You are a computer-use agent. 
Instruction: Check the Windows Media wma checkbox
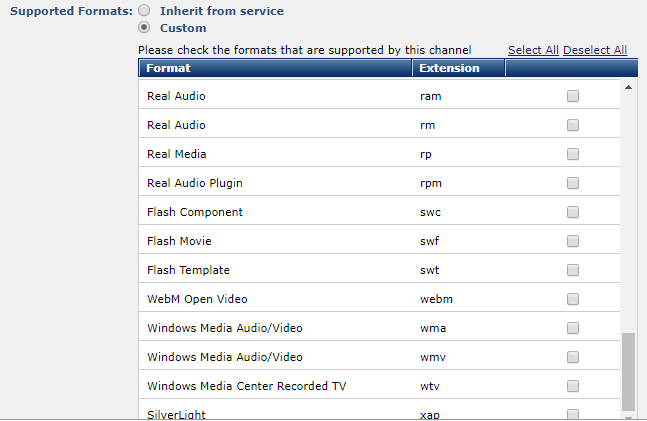coord(573,329)
